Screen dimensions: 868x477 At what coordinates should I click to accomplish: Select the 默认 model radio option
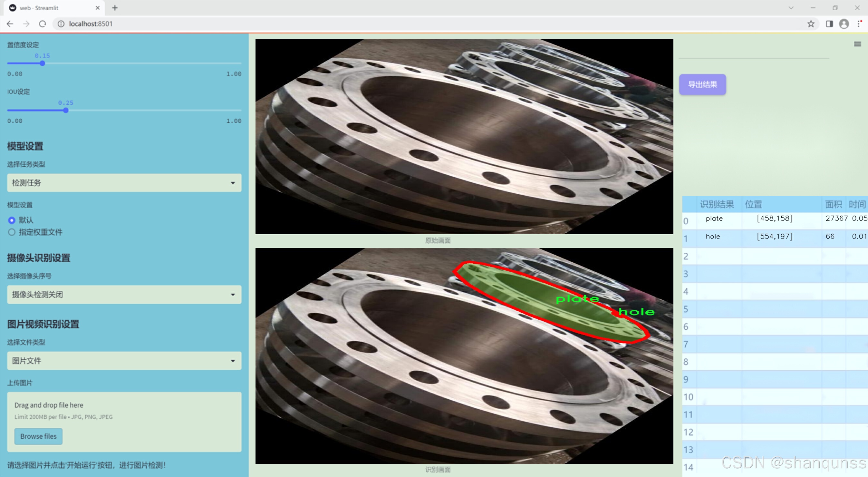[12, 220]
